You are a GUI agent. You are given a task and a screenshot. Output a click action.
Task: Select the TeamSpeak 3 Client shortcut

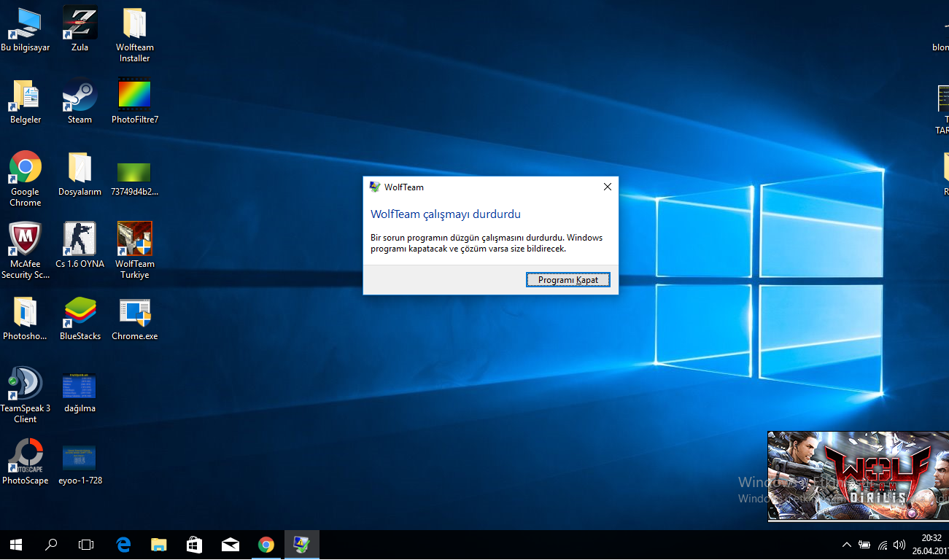[x=26, y=396]
